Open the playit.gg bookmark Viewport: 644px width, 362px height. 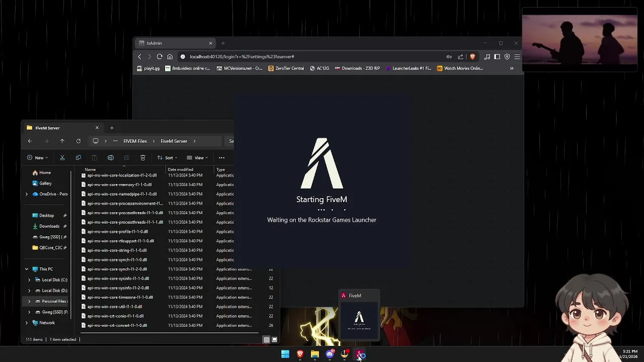pyautogui.click(x=148, y=68)
